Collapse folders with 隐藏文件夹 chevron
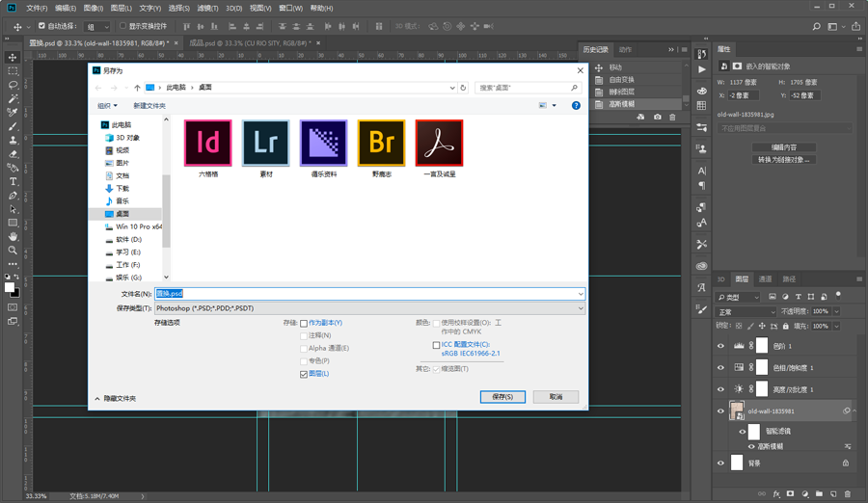Viewport: 868px width, 503px height. coord(97,399)
